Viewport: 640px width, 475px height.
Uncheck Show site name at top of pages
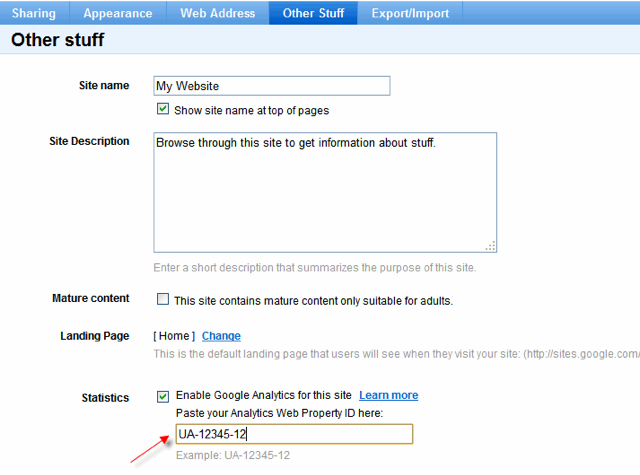(163, 109)
